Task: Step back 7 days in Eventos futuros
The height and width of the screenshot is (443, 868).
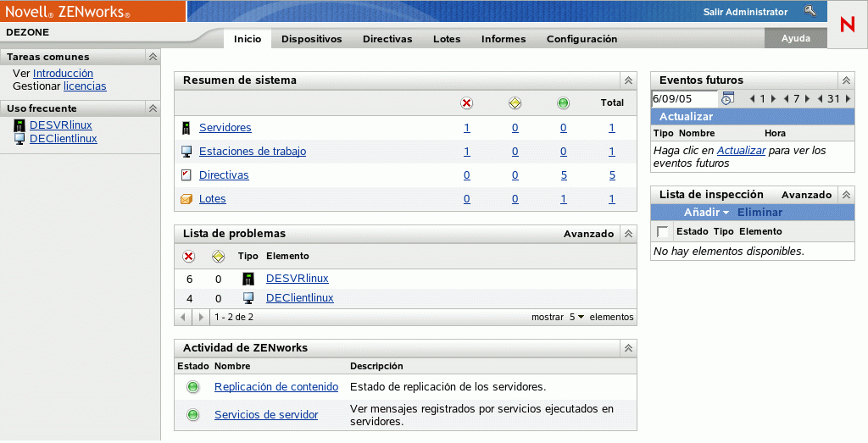Action: click(786, 99)
